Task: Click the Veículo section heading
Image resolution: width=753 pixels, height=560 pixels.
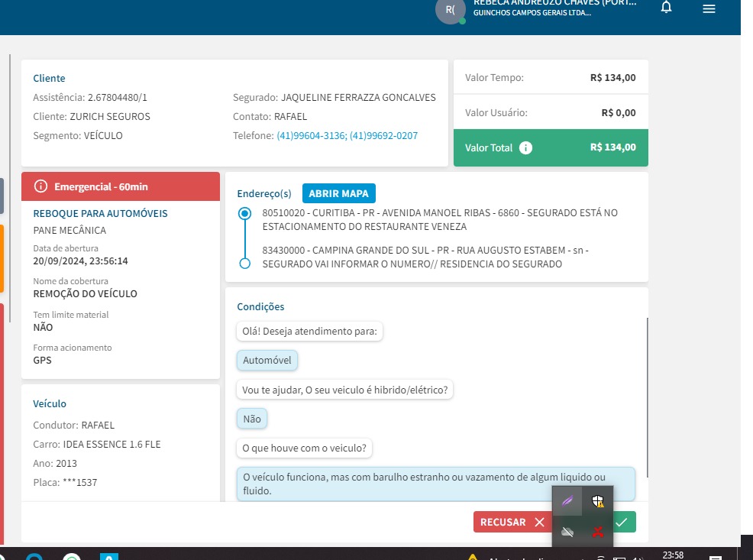Action: pos(50,404)
